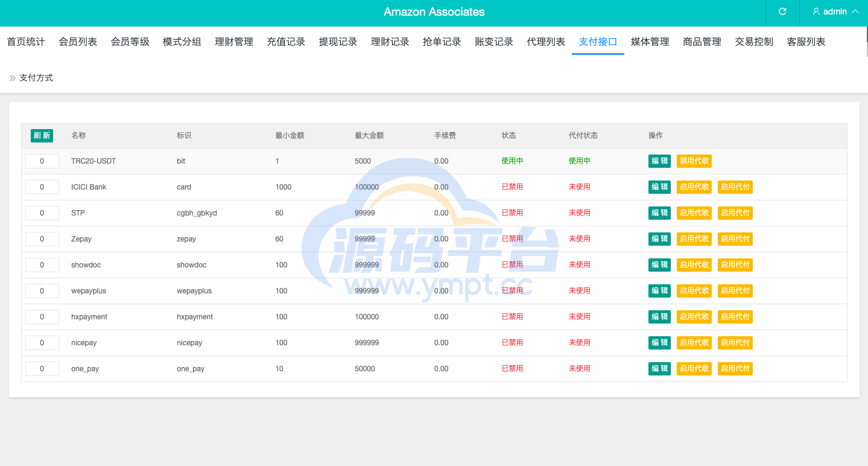The width and height of the screenshot is (868, 466).
Task: Open the 首页统计 tab
Action: (x=26, y=42)
